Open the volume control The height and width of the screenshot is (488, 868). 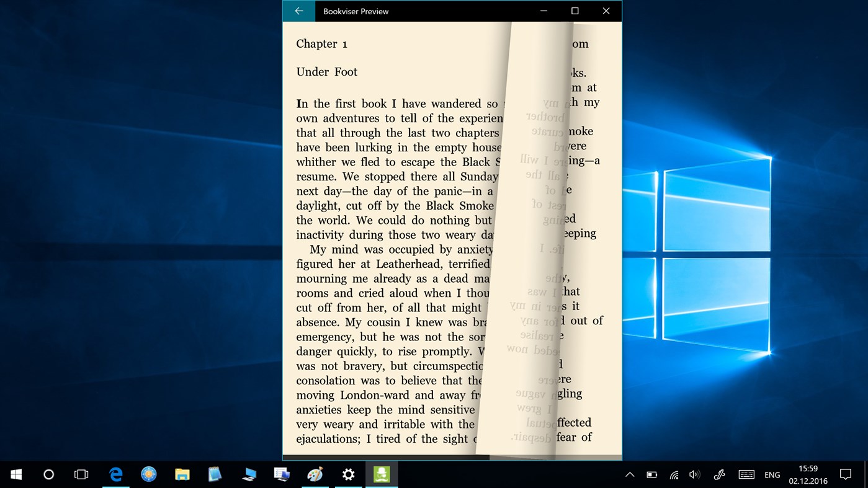694,474
